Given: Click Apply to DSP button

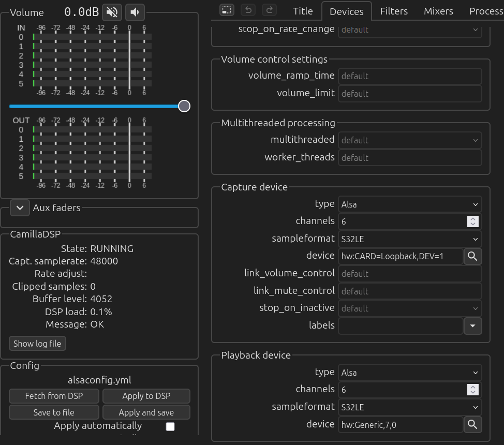Looking at the screenshot, I should [x=146, y=396].
